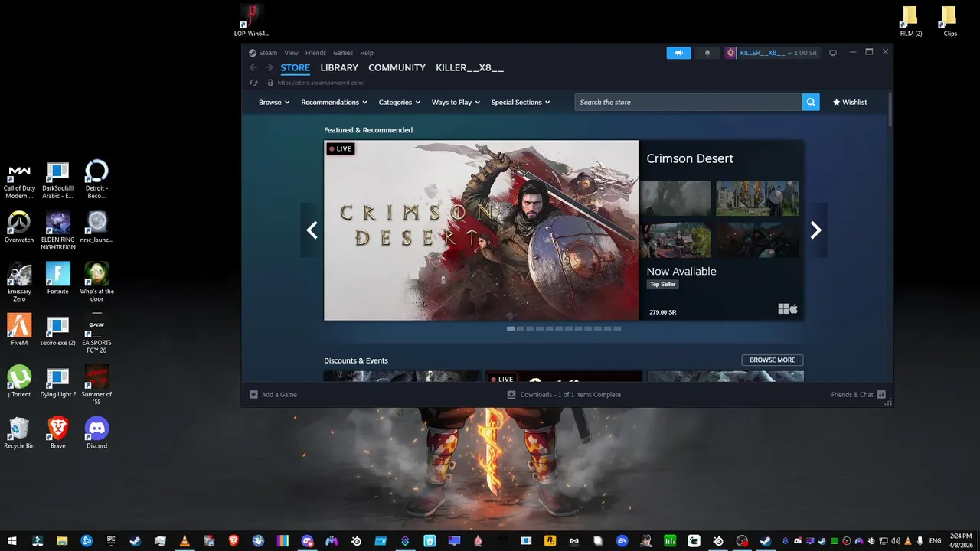Select the second featured carousel dot

coord(521,329)
